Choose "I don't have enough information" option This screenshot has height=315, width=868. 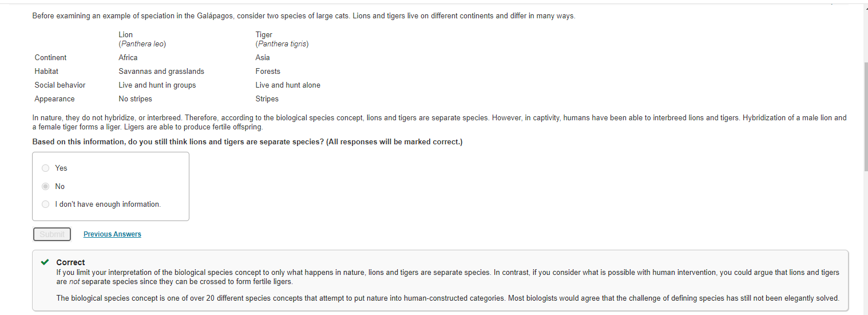pos(46,204)
